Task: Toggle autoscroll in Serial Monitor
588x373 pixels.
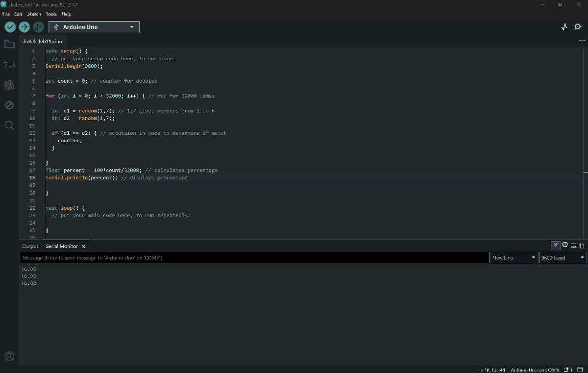Action: [x=556, y=246]
